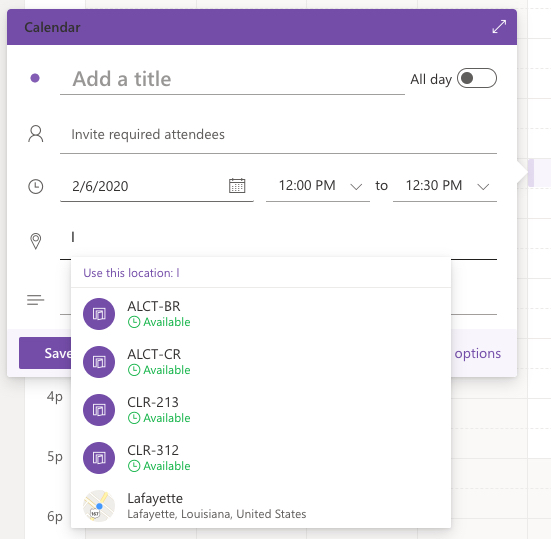Screen dimensions: 551x539
Task: Open the more options link
Action: [477, 353]
